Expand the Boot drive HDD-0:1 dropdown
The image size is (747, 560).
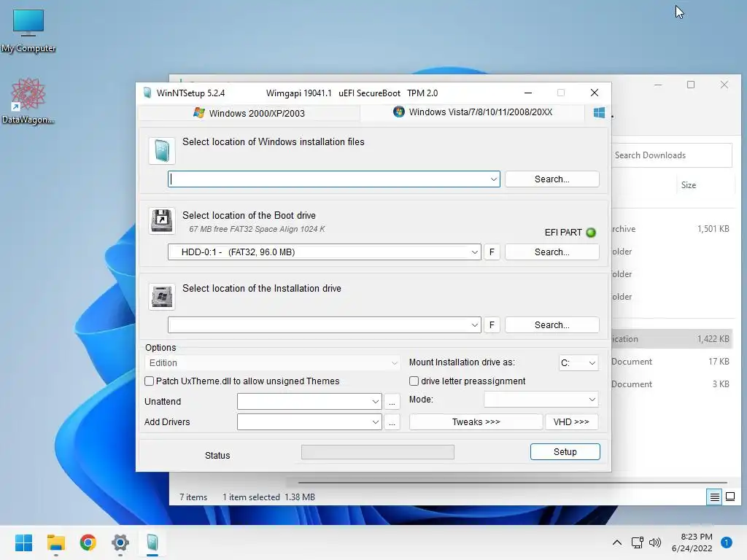(x=474, y=252)
